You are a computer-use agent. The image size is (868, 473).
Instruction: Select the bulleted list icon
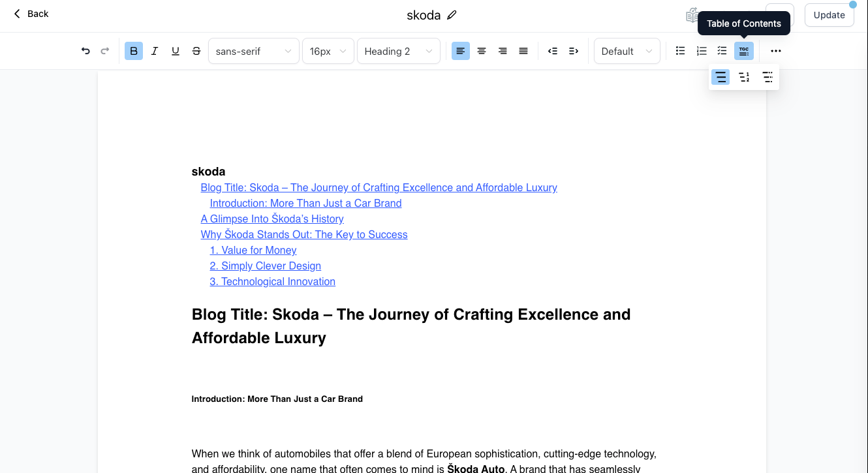point(680,50)
